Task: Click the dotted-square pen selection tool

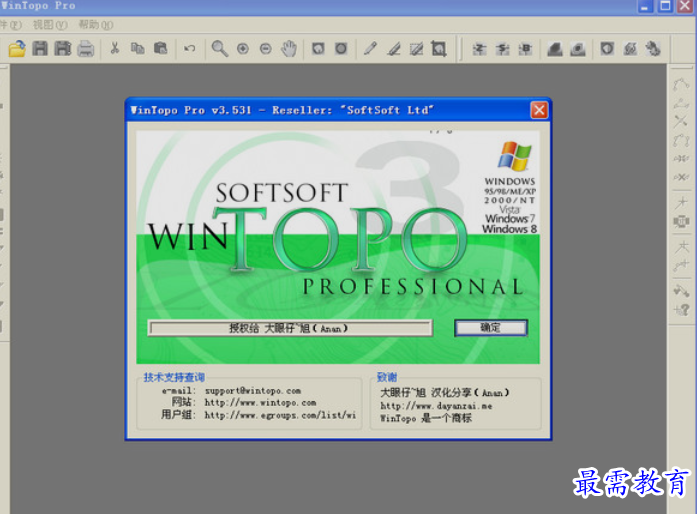Action: point(416,48)
